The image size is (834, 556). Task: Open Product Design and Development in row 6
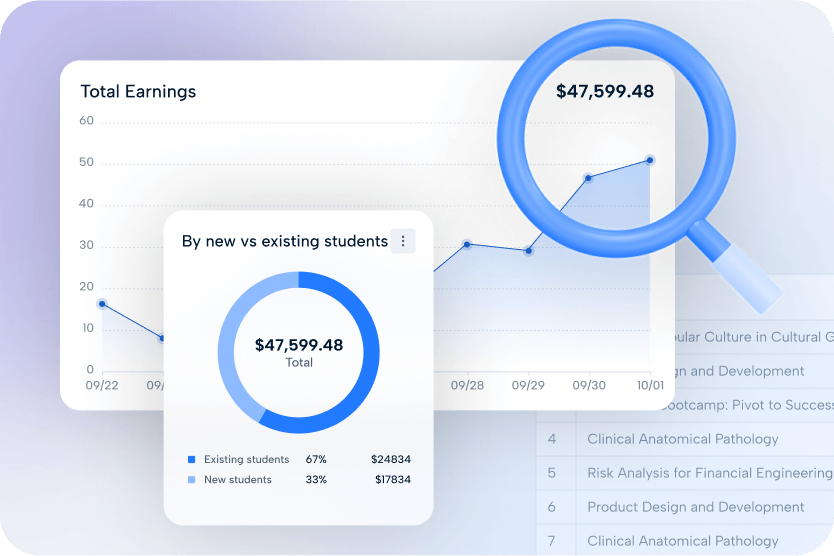695,507
